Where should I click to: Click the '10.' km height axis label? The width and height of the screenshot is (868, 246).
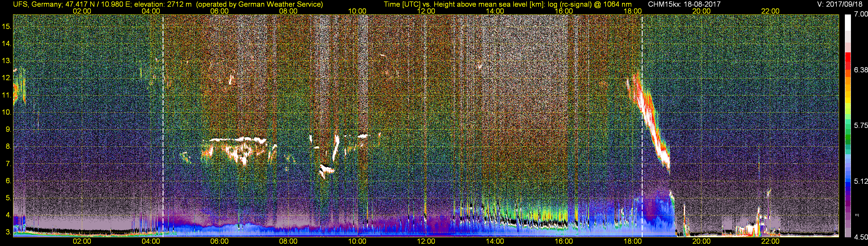pos(7,112)
